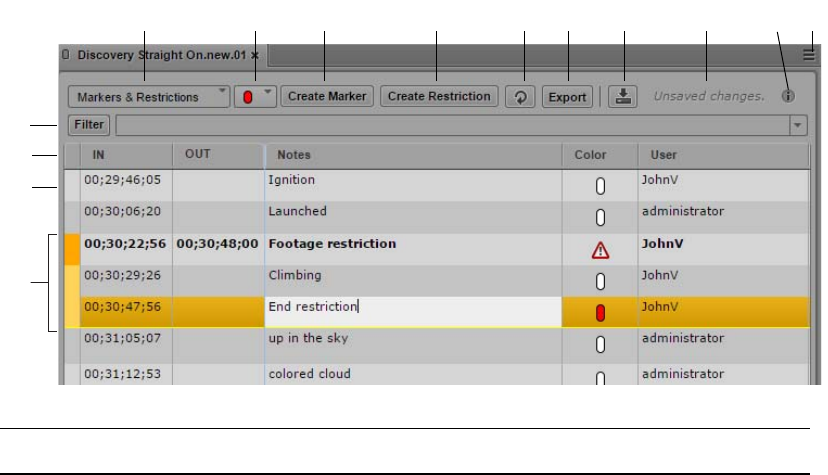Select the Discovery Straight On.new.01 tab
This screenshot has height=475, width=828.
pos(162,55)
